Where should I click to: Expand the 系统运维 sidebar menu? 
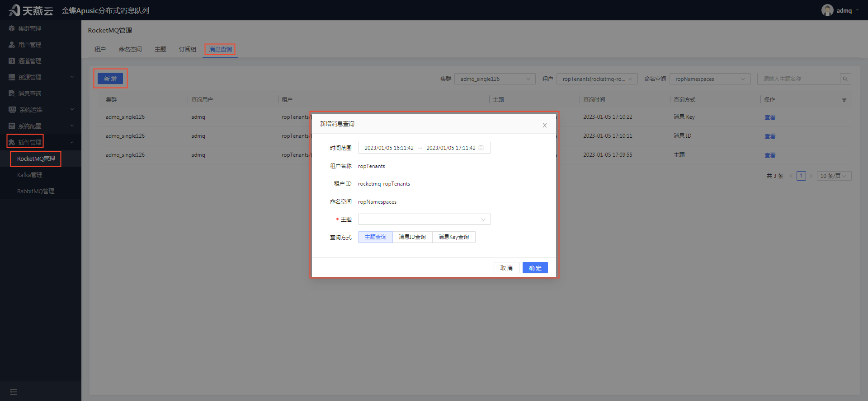pos(41,110)
